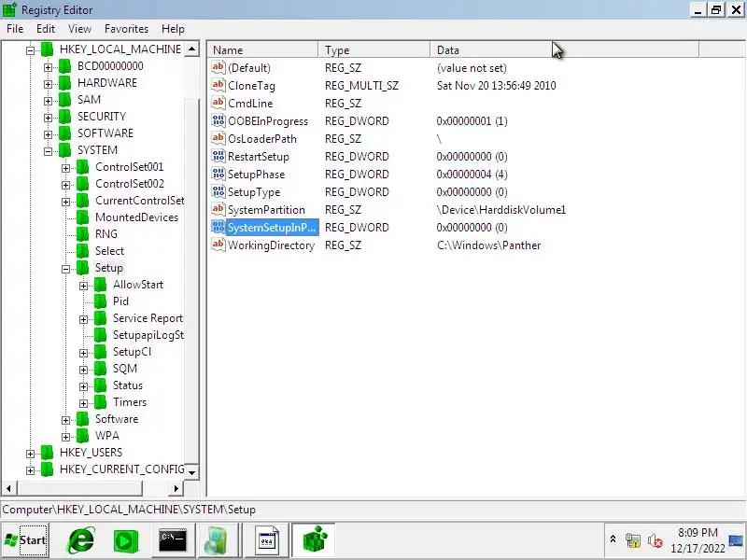
Task: Expand the Service Report subkey
Action: click(83, 319)
